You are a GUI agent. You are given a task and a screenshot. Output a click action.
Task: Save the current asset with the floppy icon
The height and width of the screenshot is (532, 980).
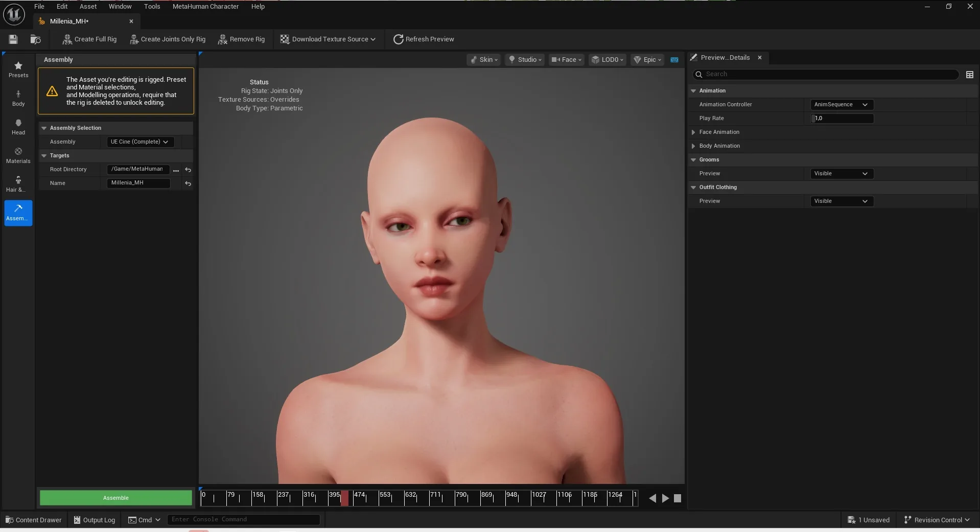(13, 39)
